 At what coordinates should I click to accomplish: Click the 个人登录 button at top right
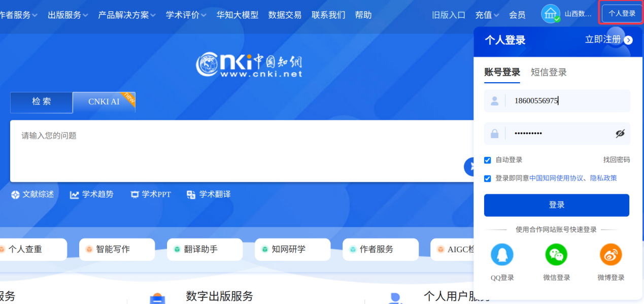click(x=622, y=14)
